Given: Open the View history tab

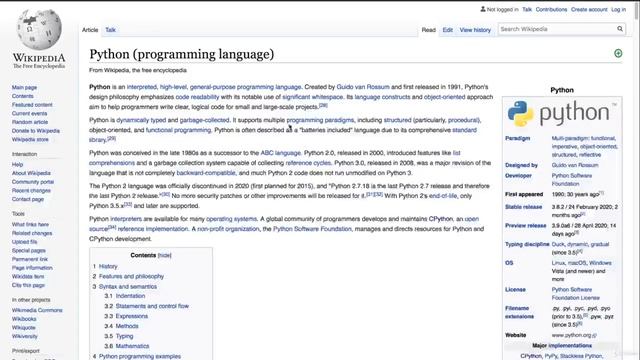Looking at the screenshot, I should (475, 30).
